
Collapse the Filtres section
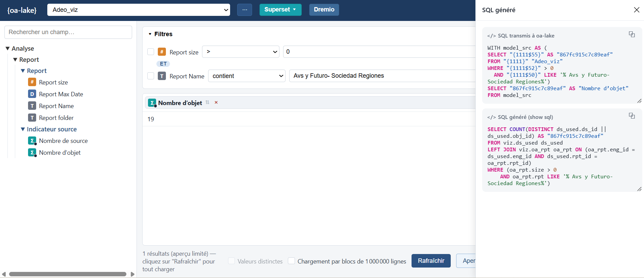click(150, 34)
